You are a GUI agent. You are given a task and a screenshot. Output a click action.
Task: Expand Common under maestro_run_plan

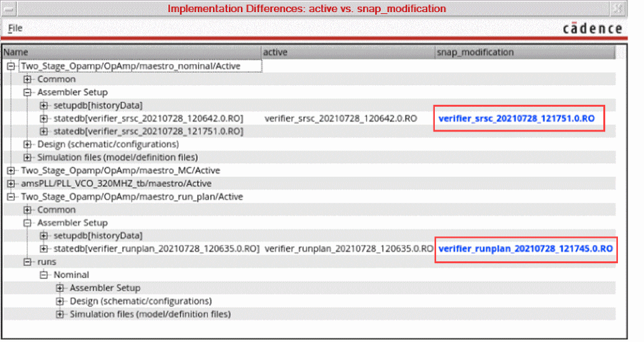click(27, 210)
